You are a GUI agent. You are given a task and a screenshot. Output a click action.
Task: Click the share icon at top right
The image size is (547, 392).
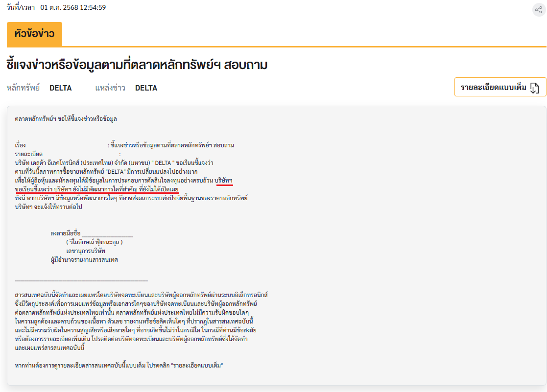tap(539, 10)
